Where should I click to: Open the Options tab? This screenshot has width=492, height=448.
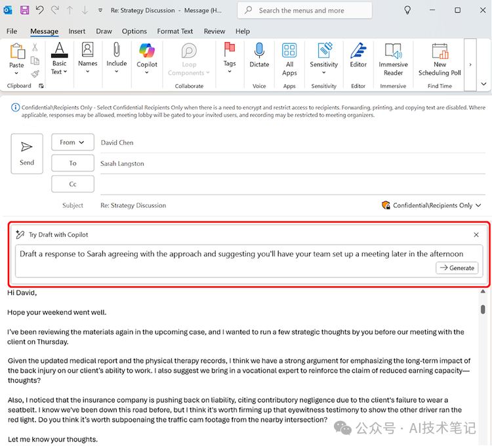[134, 31]
